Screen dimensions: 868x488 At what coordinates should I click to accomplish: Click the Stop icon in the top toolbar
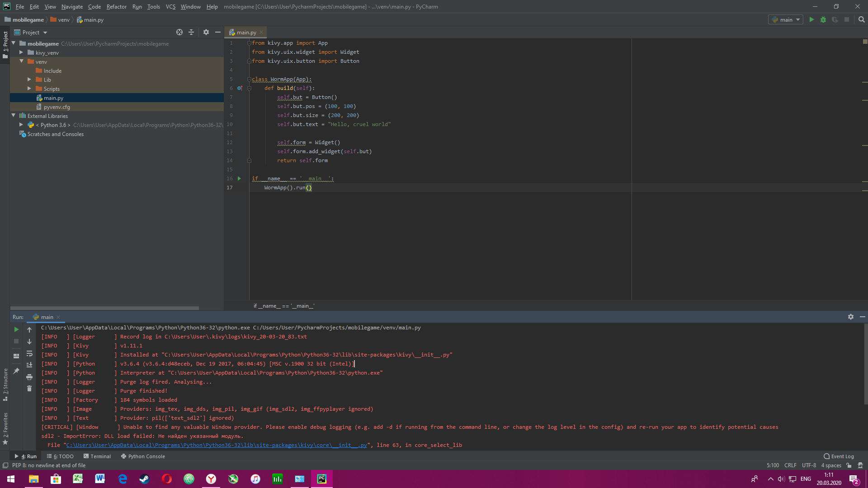[x=847, y=19]
